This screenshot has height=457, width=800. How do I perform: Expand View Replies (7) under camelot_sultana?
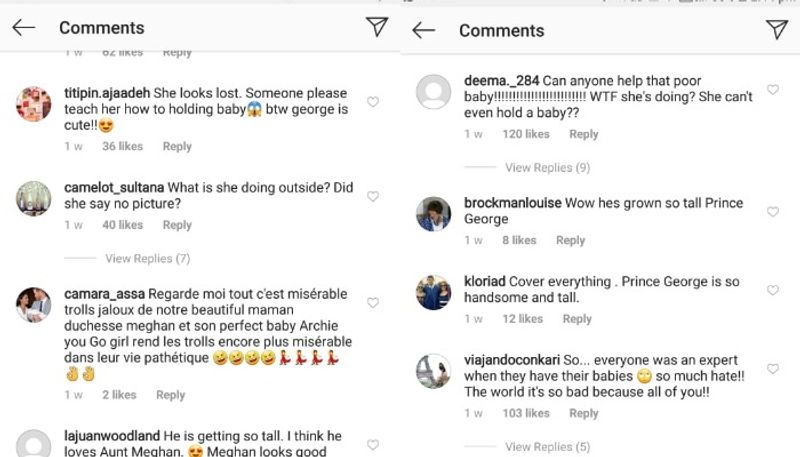point(147,259)
